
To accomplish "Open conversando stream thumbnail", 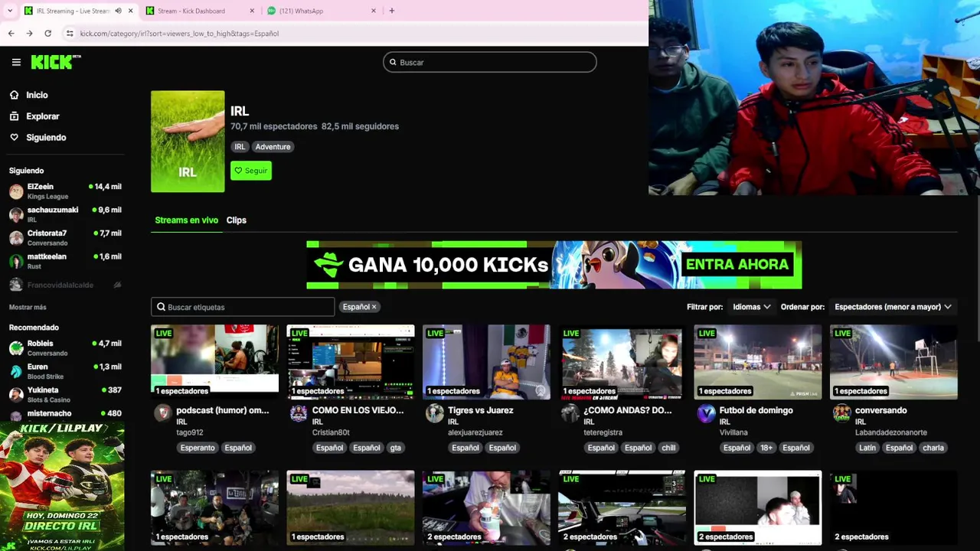I will [893, 361].
